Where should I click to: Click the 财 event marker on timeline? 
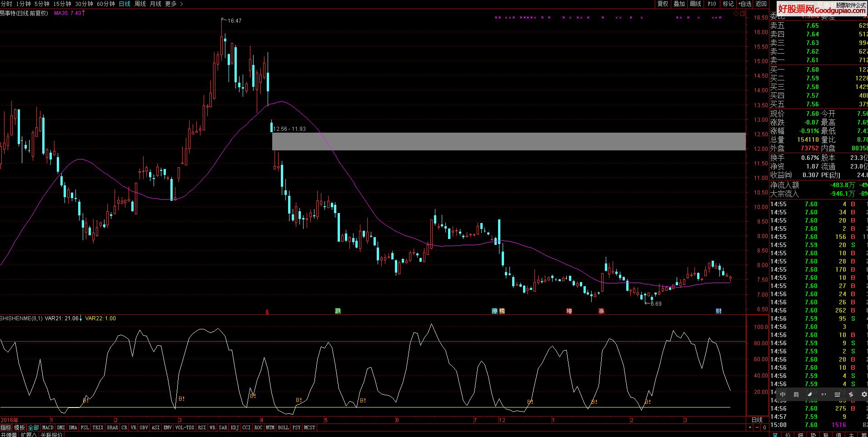[x=718, y=311]
